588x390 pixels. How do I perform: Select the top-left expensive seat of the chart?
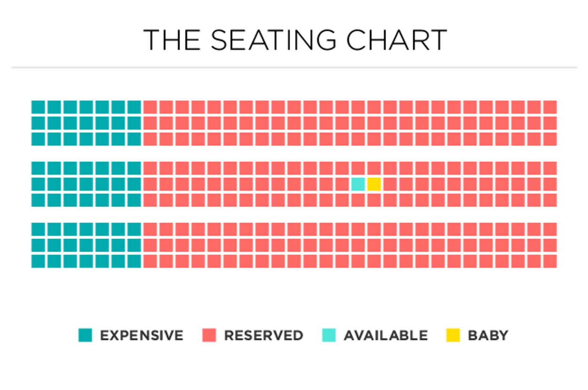point(38,107)
